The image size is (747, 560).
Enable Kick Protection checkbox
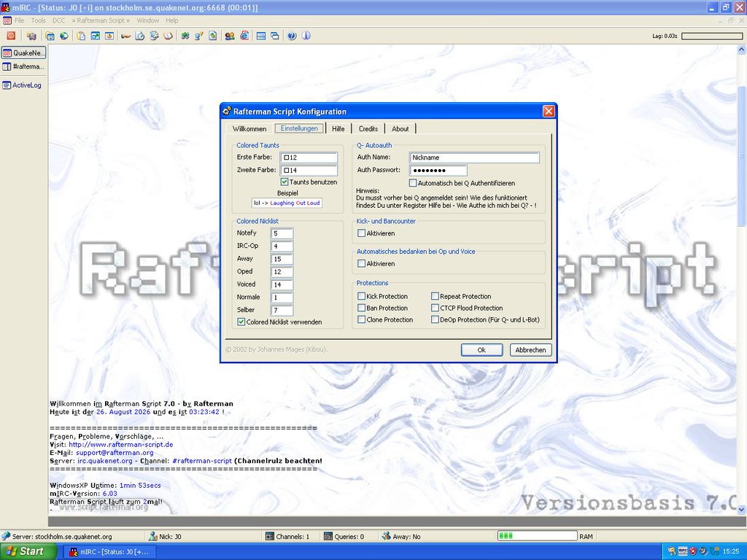click(x=361, y=296)
